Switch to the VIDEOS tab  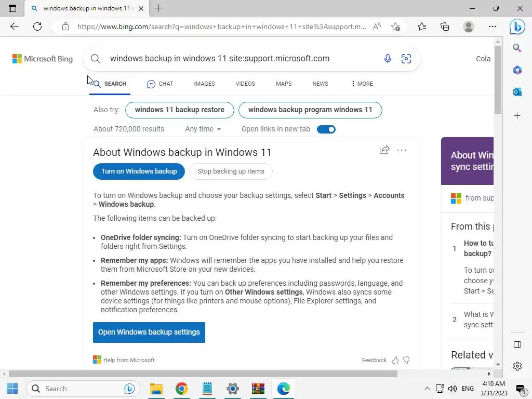click(245, 84)
